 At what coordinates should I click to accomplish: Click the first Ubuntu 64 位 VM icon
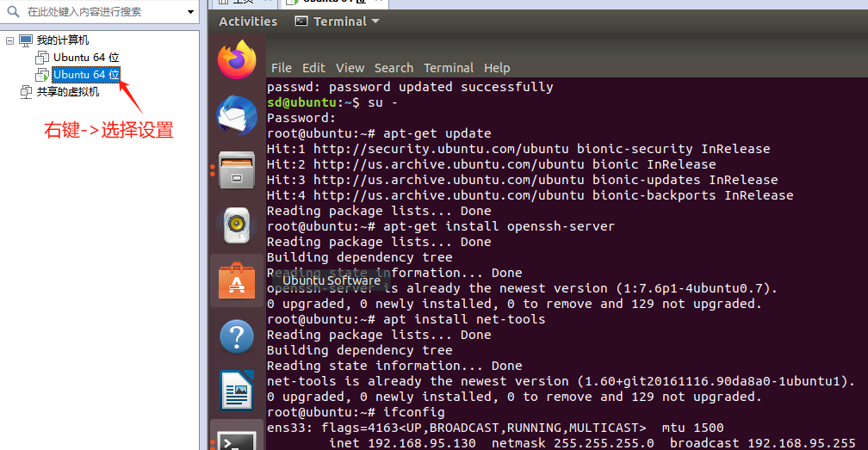tap(42, 58)
